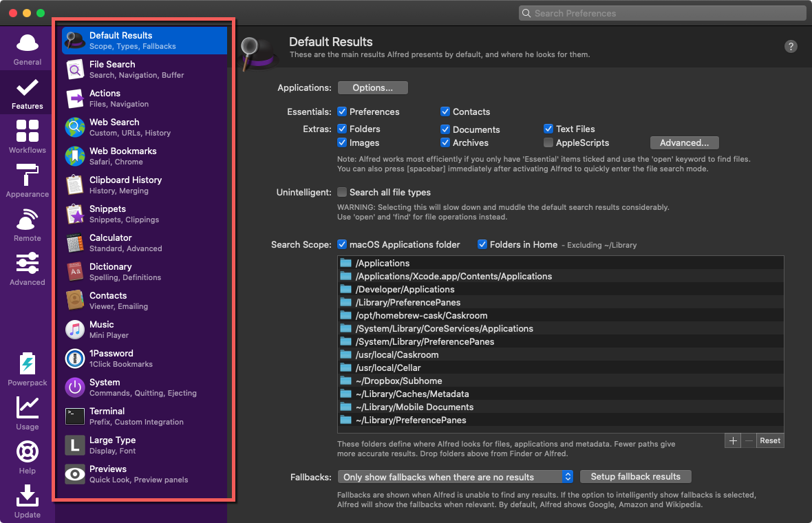
Task: Reset the search scope list
Action: pos(770,440)
